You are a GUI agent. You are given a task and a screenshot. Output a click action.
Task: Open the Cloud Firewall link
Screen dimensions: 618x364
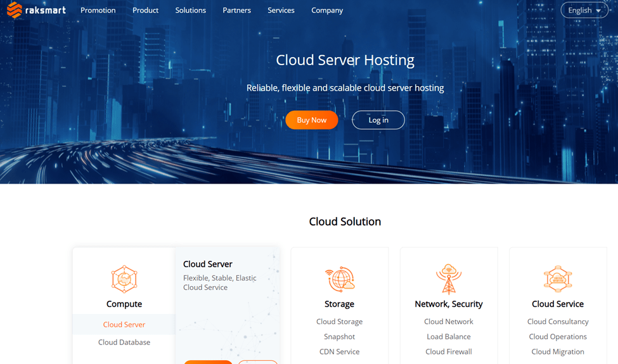click(449, 351)
